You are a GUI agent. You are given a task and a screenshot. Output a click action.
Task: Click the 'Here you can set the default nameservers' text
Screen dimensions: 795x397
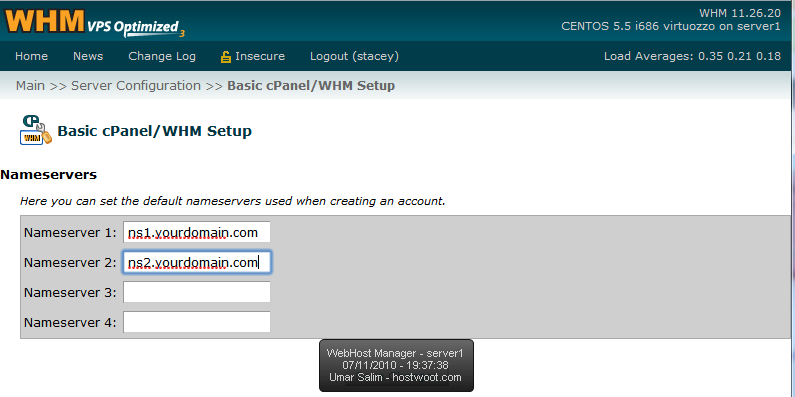pos(233,201)
